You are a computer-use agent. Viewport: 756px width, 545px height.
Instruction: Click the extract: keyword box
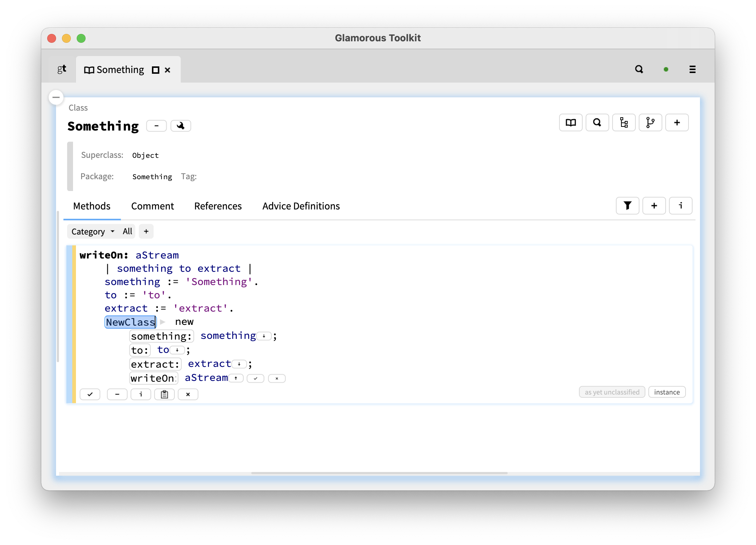point(155,364)
